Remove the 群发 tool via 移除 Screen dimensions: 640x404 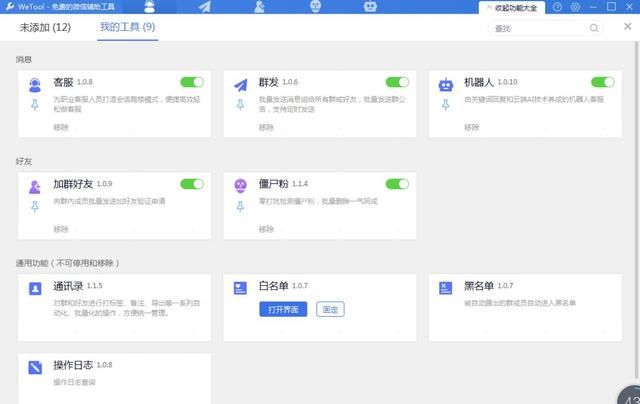click(266, 127)
